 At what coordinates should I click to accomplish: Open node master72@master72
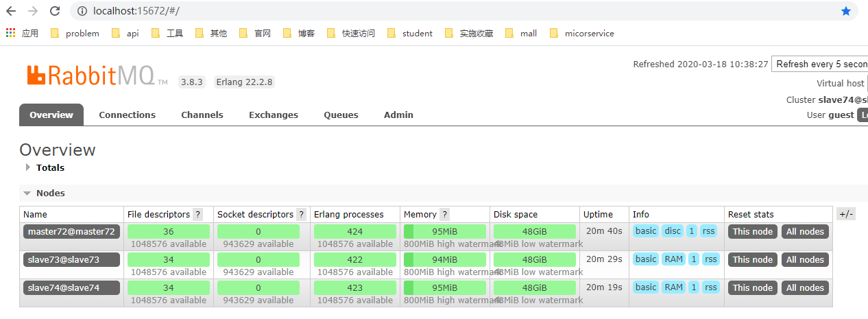coord(71,231)
